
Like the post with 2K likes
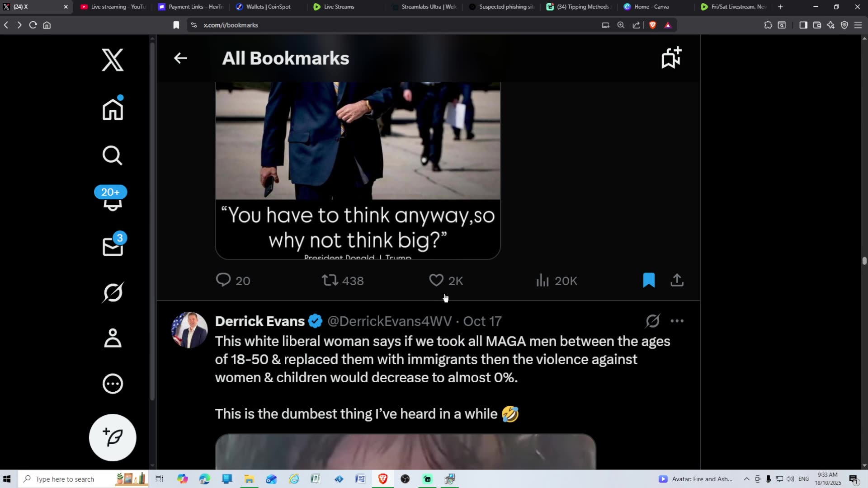coord(446,281)
